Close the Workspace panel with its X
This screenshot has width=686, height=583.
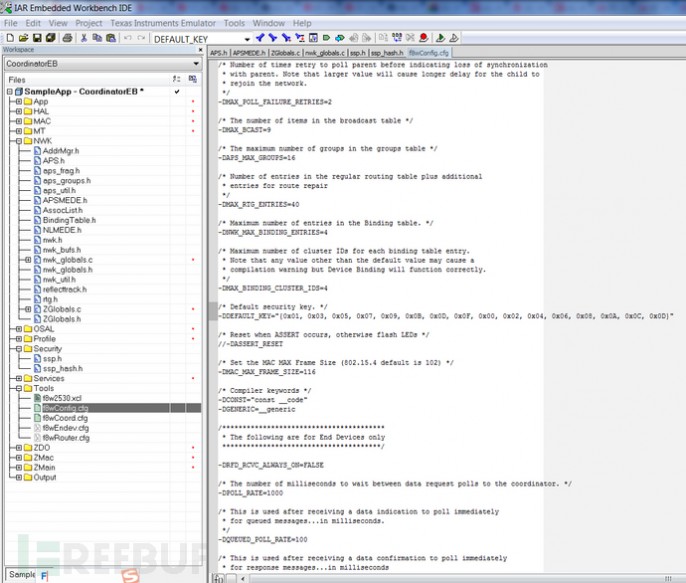(x=199, y=50)
